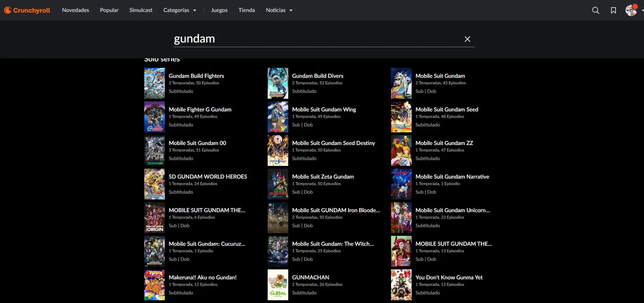The image size is (644, 303).
Task: Select the Mobile Suit Zeta Gundam title
Action: [323, 177]
